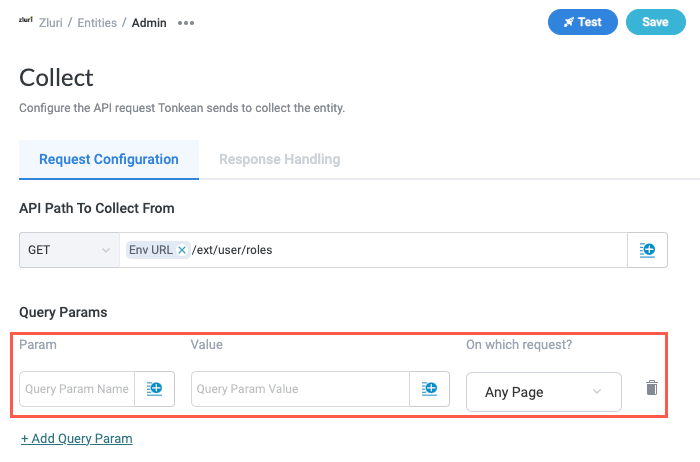The height and width of the screenshot is (462, 700).
Task: Save the entity configuration
Action: [x=655, y=21]
